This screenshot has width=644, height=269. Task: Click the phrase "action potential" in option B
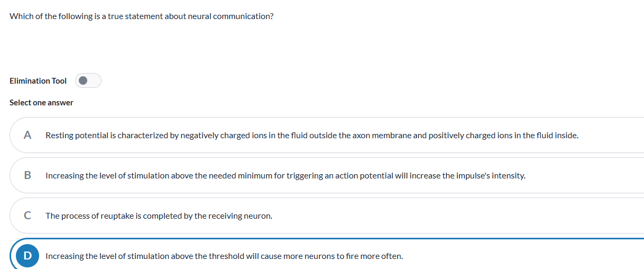(x=363, y=176)
